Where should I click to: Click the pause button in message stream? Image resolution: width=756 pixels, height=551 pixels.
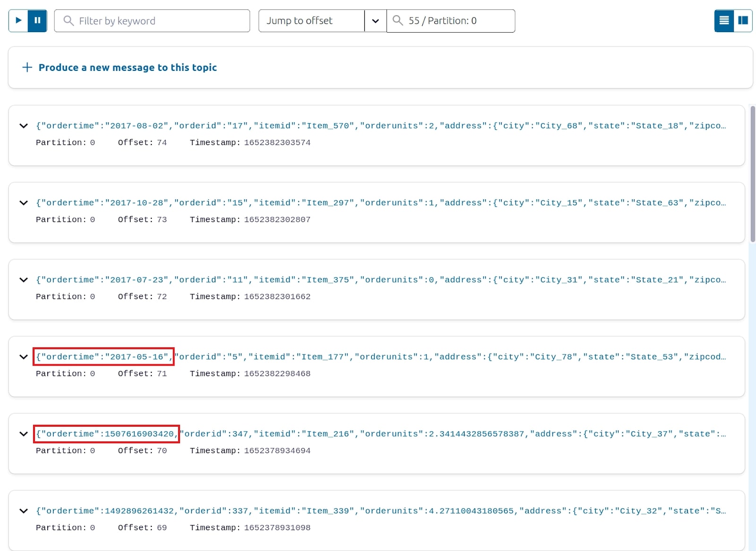point(37,21)
